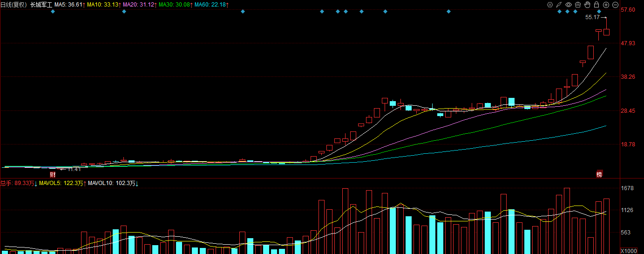Click the 11.41 low price annotation
644x254 pixels.
click(x=74, y=169)
